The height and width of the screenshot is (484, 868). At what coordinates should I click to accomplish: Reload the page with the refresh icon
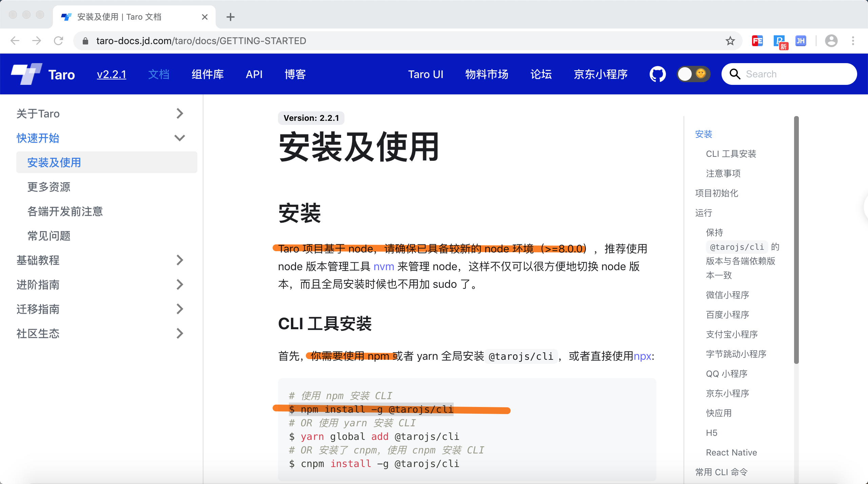[59, 41]
